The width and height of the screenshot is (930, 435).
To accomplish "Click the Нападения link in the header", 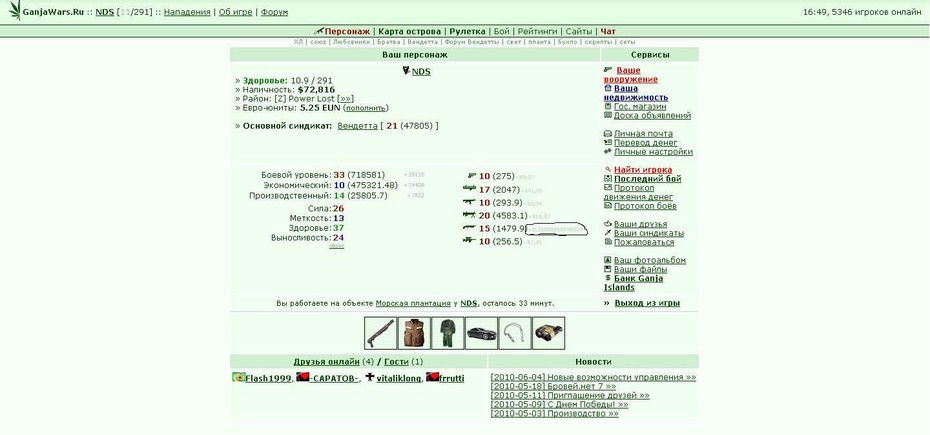I will [187, 12].
